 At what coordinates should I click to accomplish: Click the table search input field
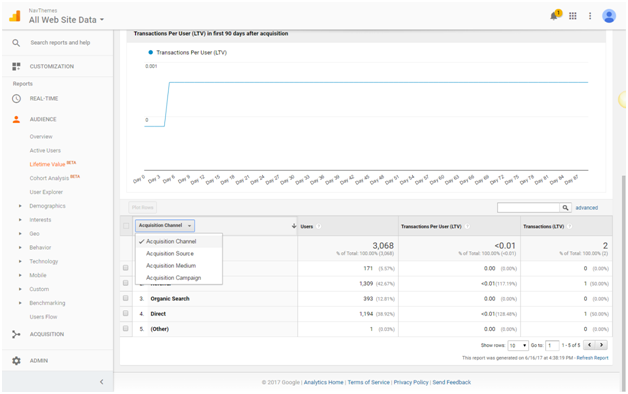[x=528, y=208]
